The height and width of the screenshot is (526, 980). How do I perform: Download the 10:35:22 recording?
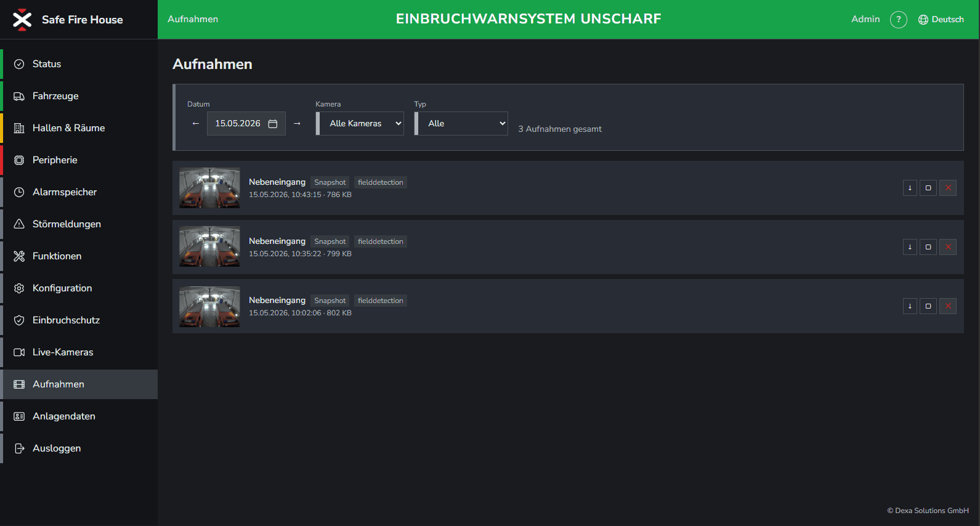pos(910,247)
